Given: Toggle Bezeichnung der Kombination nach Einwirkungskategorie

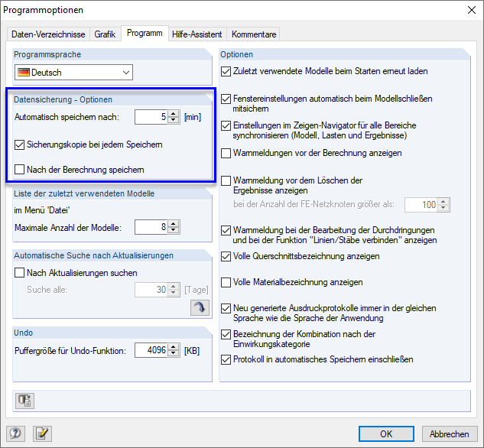Looking at the screenshot, I should coord(226,334).
